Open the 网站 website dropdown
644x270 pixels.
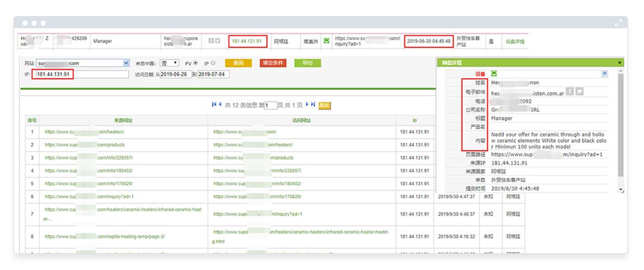tap(126, 64)
